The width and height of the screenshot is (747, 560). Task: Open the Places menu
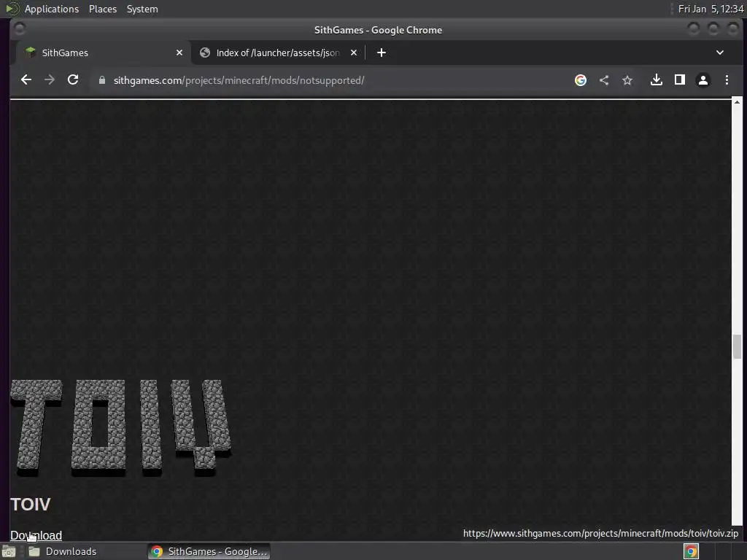point(103,9)
